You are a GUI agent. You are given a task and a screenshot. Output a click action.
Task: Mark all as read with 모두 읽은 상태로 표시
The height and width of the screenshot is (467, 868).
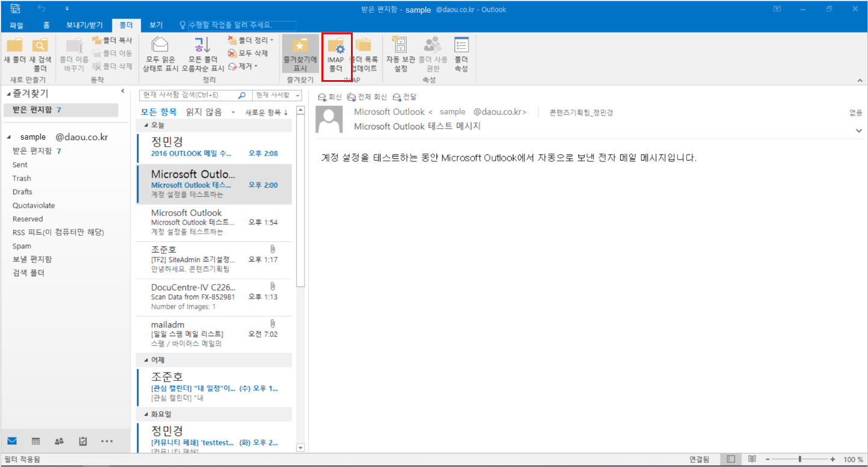(x=160, y=54)
